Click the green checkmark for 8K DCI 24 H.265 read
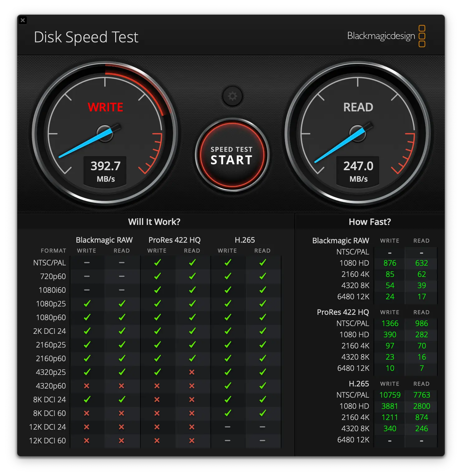This screenshot has width=462, height=476. click(262, 399)
